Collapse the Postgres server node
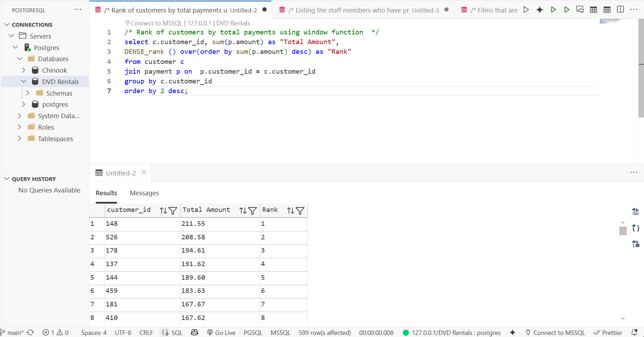Screen dimensions: 644x337 pyautogui.click(x=16, y=47)
